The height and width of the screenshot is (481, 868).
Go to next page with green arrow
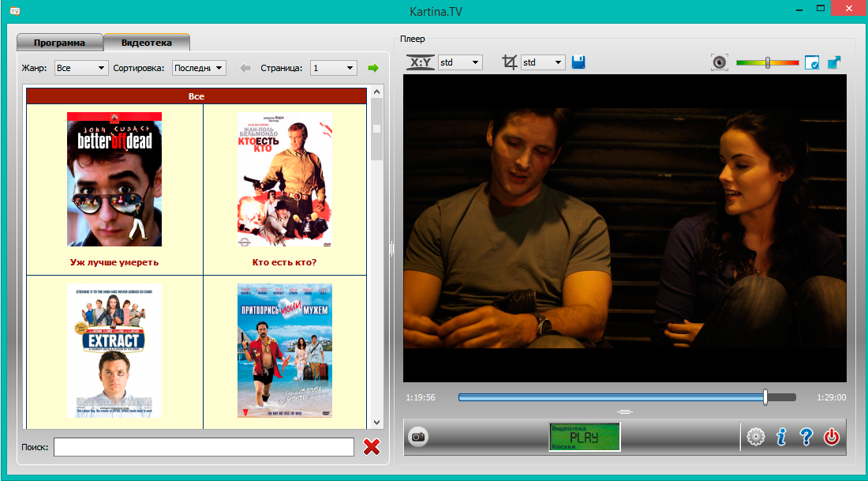373,68
